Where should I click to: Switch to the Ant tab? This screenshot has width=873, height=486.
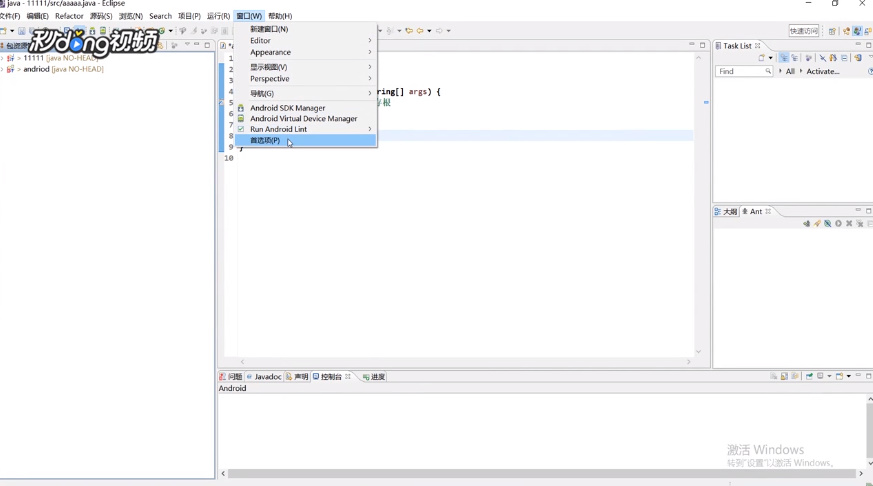[x=756, y=212]
